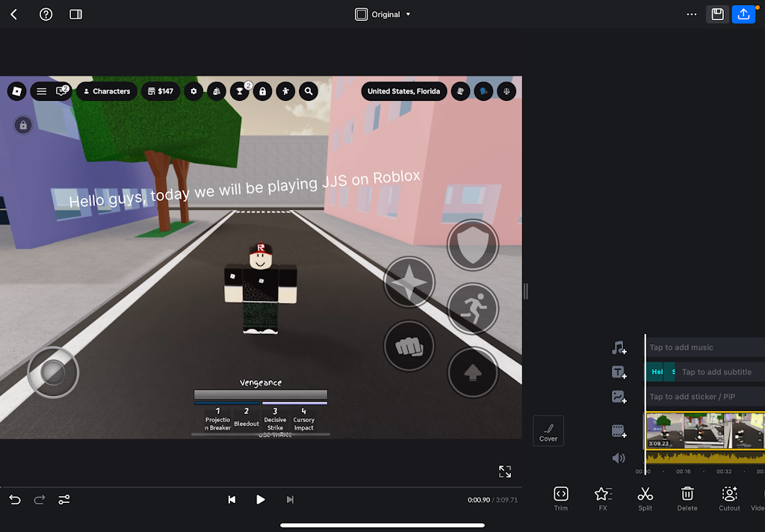This screenshot has width=765, height=532.
Task: Jump to next clip end
Action: (x=291, y=499)
